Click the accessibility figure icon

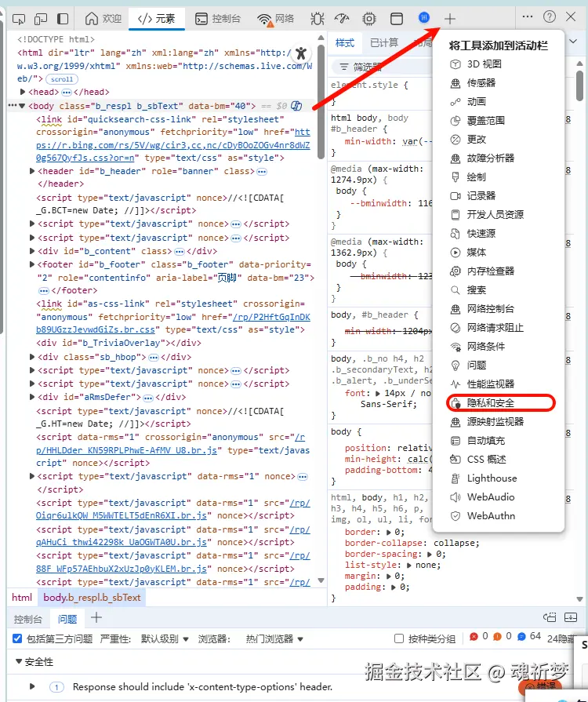301,53
